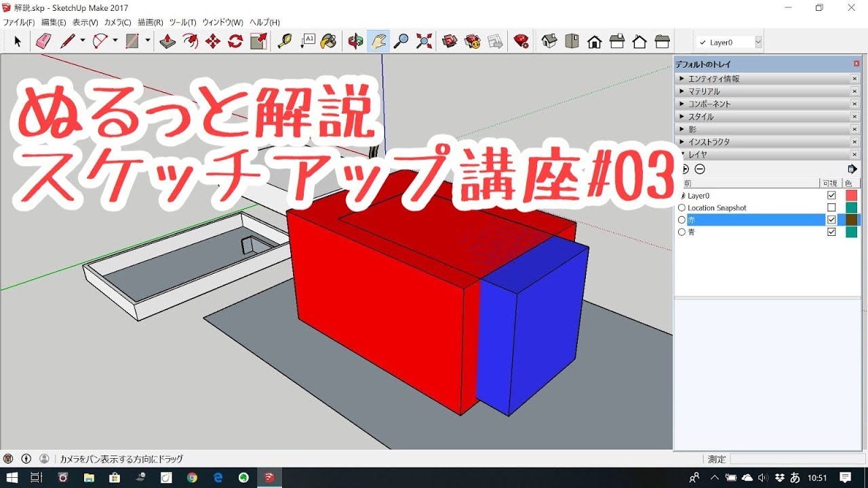Activate the Push/Pull tool
The image size is (868, 488).
tap(167, 42)
